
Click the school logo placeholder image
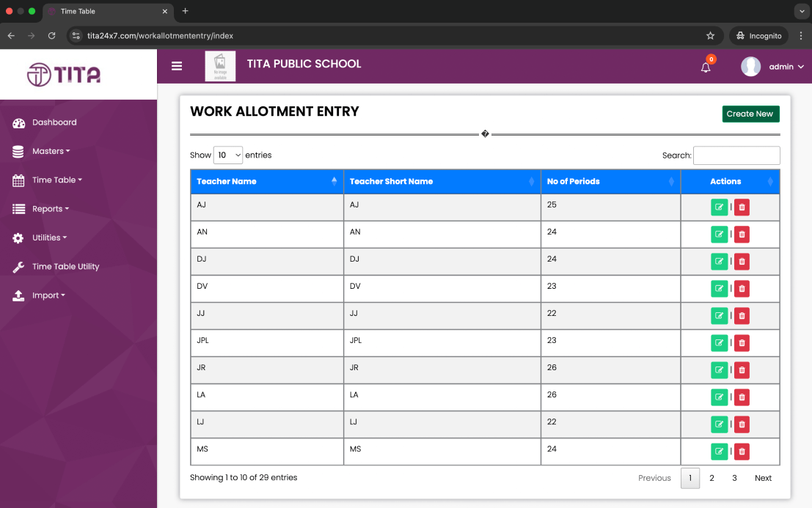(220, 66)
